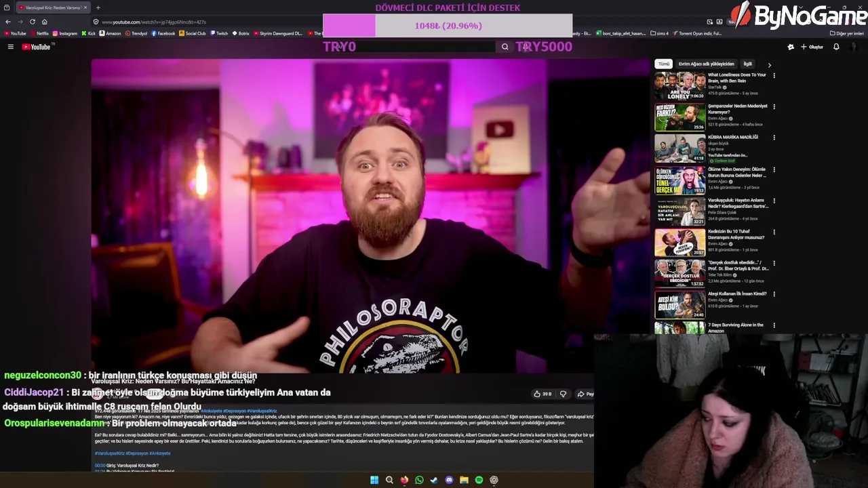Dislike the video with thumbs down
The height and width of the screenshot is (488, 868).
click(x=563, y=394)
